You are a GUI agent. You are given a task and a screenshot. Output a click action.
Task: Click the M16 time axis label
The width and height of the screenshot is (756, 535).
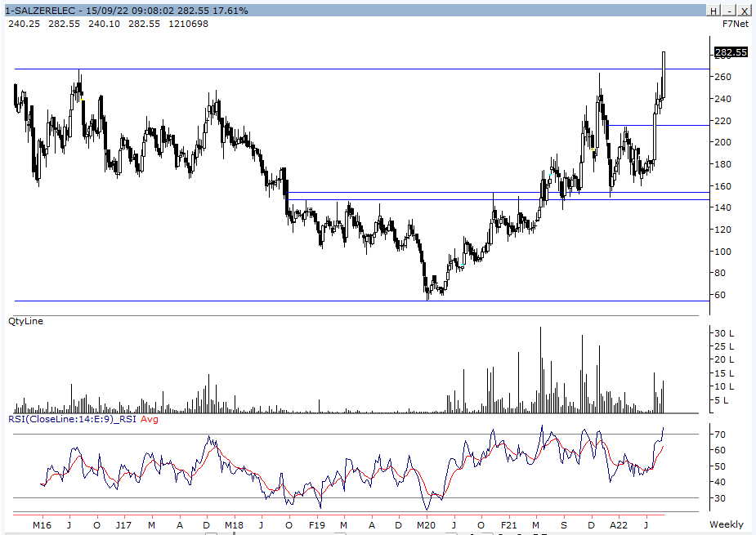42,525
